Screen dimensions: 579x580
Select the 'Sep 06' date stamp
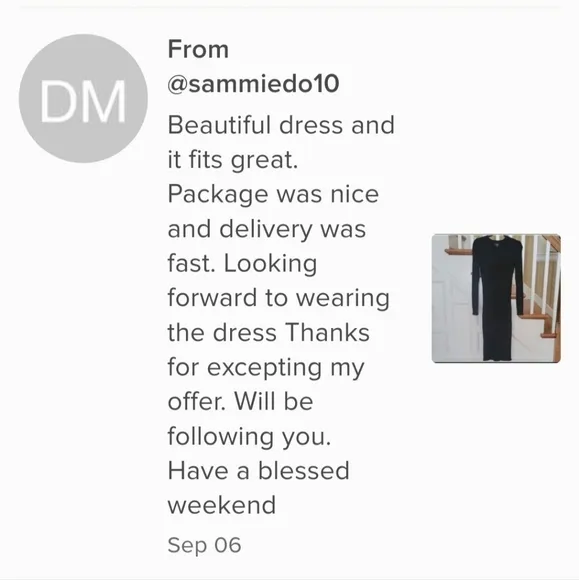tap(204, 545)
